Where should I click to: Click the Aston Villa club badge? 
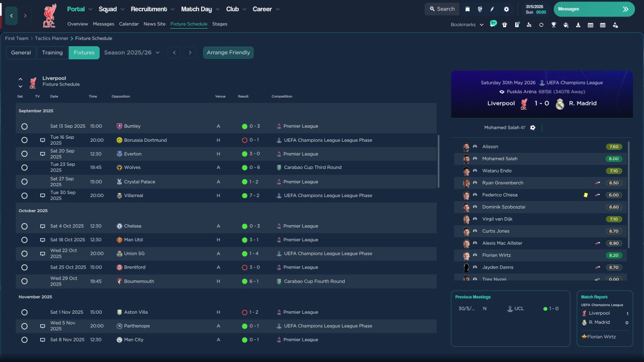coord(119,312)
